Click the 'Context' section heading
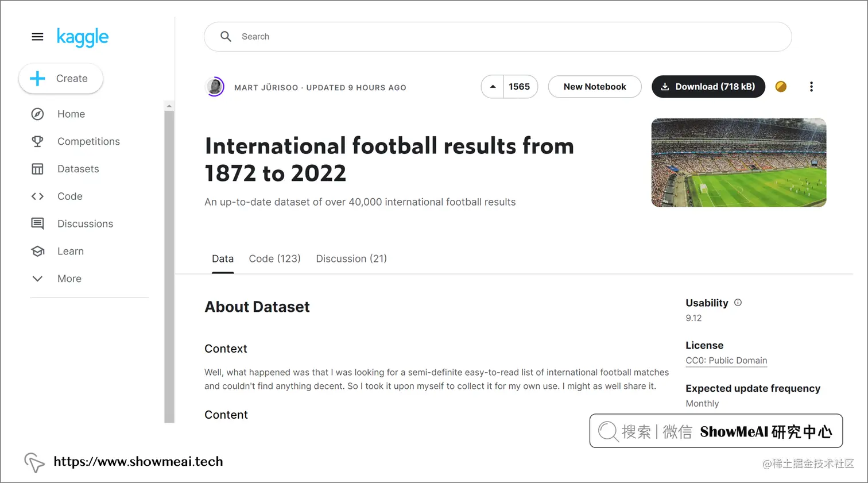Image resolution: width=868 pixels, height=483 pixels. coord(226,349)
